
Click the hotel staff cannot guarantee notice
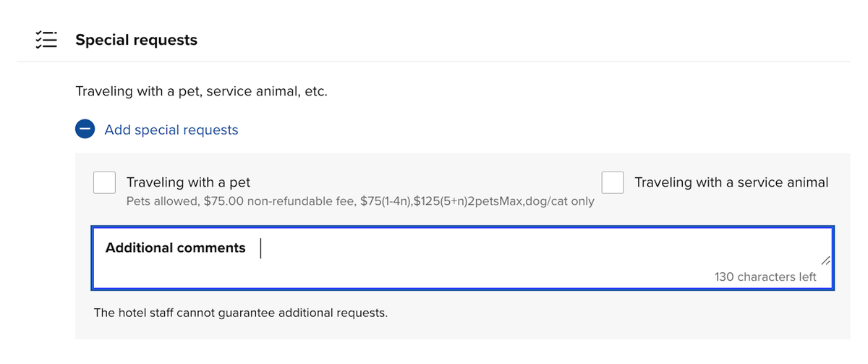(241, 313)
